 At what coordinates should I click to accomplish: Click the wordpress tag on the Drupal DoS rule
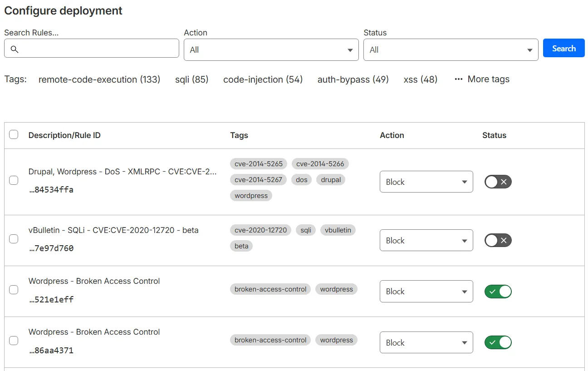coord(251,195)
